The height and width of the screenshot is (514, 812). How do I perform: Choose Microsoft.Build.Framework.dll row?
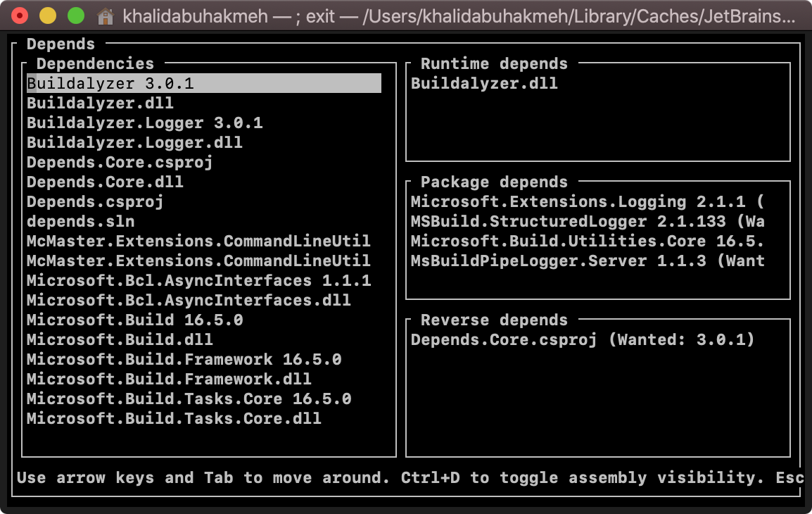point(170,379)
